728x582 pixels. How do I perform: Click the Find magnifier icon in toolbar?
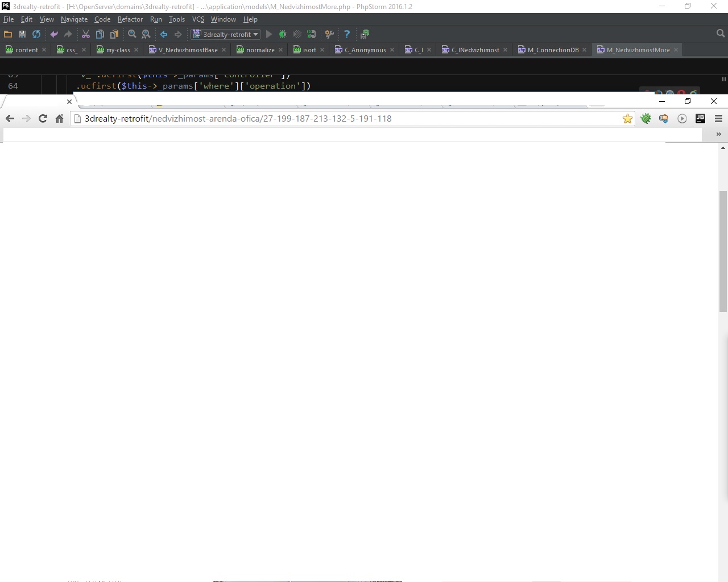pyautogui.click(x=132, y=34)
